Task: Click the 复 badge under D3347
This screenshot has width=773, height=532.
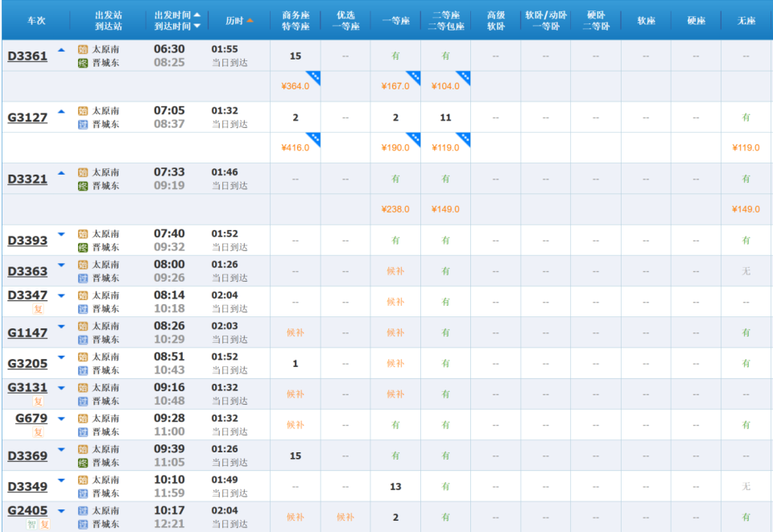Action: [x=38, y=309]
